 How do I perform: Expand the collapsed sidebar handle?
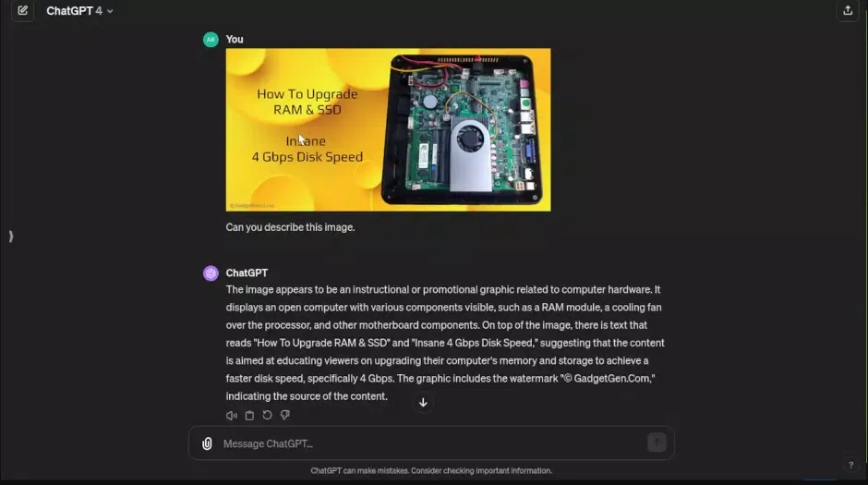coord(10,236)
